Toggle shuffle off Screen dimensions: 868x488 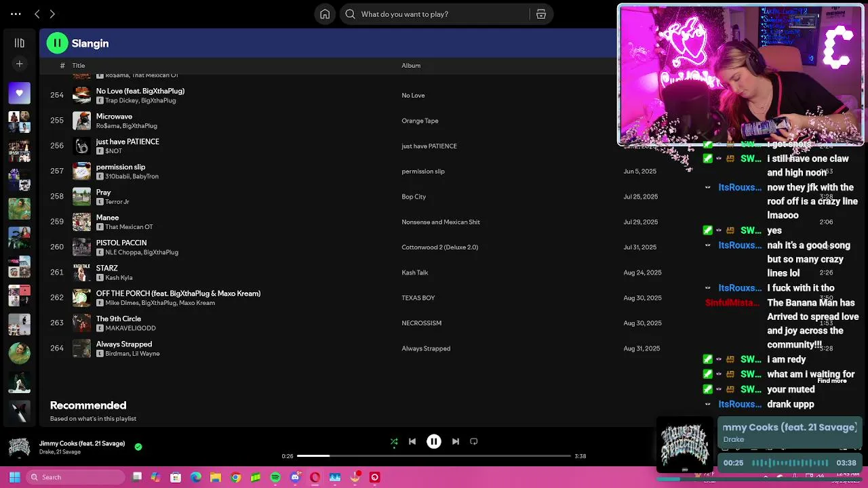tap(394, 441)
